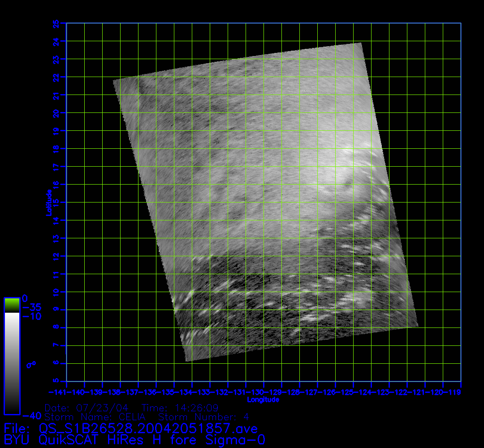Click the green top of the color bar

(12, 305)
